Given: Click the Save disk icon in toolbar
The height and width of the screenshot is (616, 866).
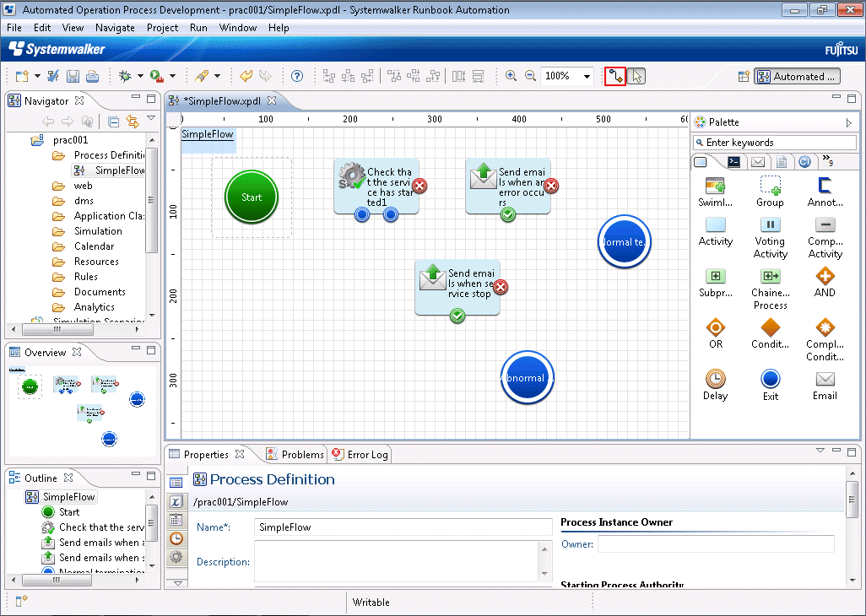Looking at the screenshot, I should click(x=73, y=76).
